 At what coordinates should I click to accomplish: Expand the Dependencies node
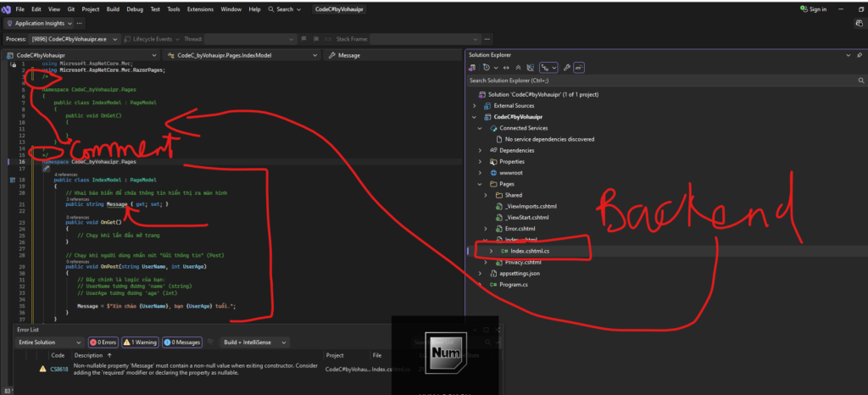(x=480, y=150)
